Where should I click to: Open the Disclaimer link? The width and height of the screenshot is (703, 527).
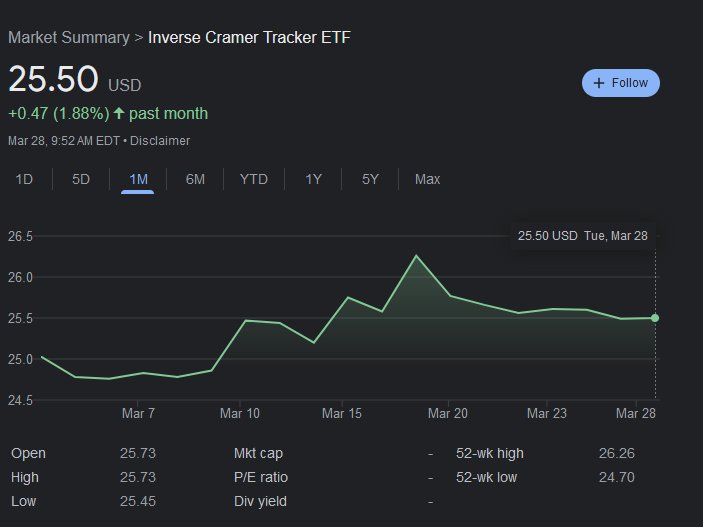click(160, 141)
